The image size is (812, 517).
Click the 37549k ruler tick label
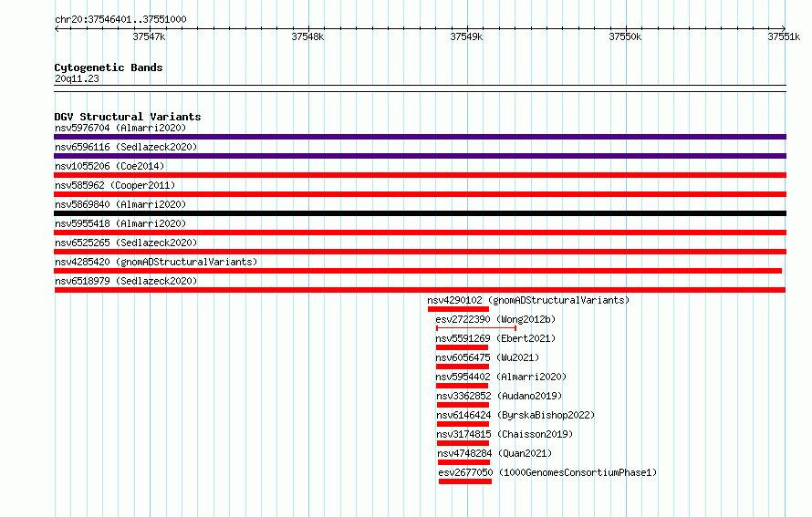tap(466, 36)
